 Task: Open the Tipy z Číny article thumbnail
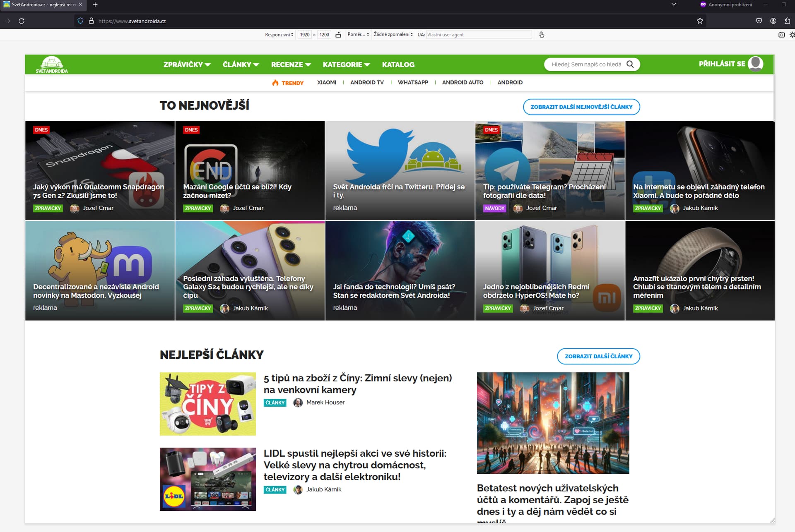coord(208,404)
